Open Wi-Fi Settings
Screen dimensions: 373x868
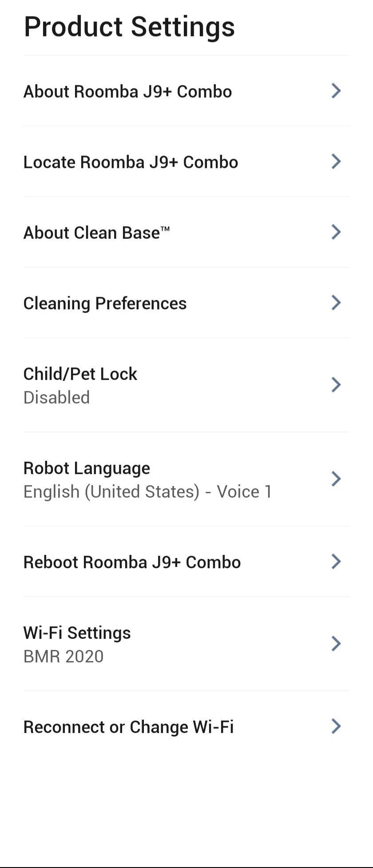[77, 633]
